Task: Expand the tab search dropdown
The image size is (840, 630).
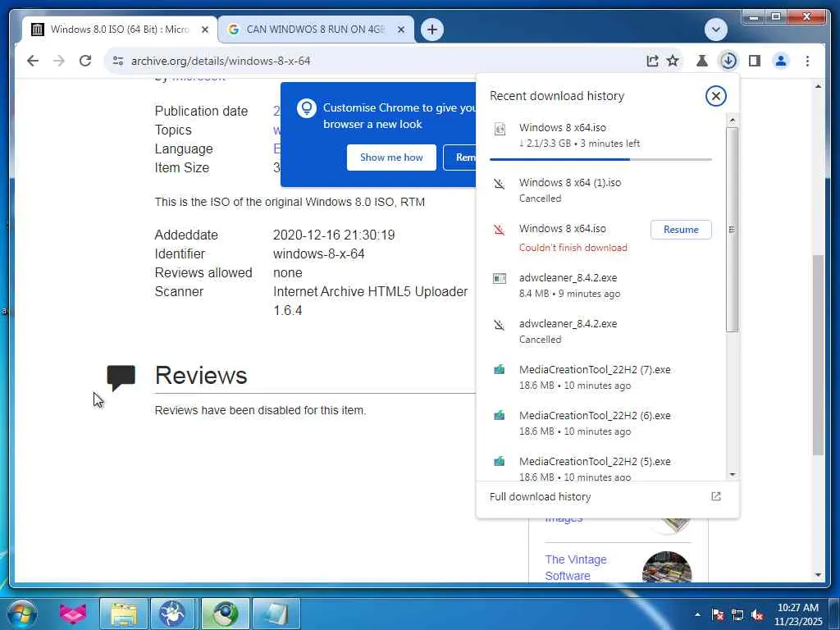Action: (715, 30)
